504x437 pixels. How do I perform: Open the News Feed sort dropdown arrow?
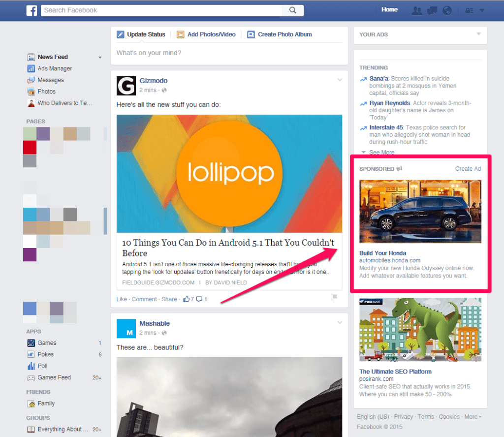tap(100, 58)
